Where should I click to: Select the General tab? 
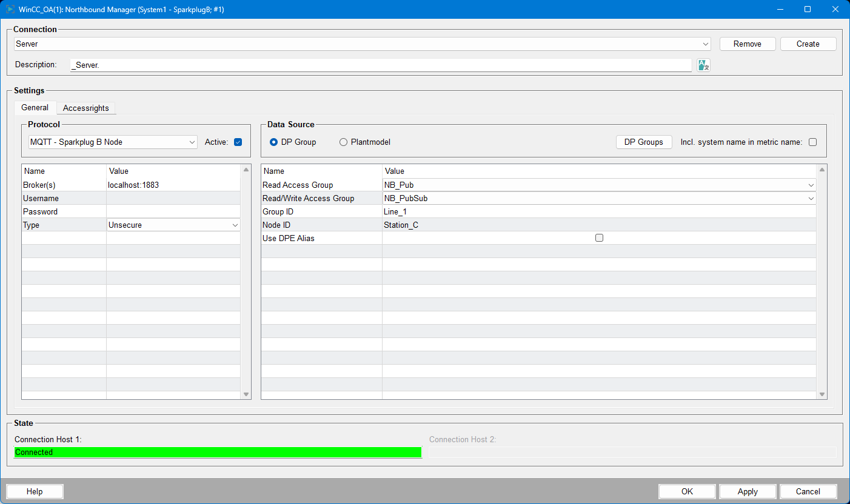tap(35, 108)
